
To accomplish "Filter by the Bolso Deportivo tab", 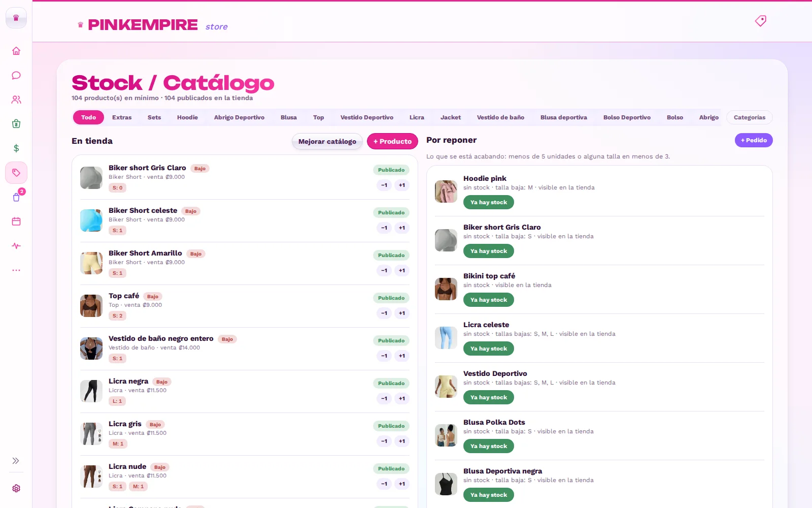I will coord(627,117).
